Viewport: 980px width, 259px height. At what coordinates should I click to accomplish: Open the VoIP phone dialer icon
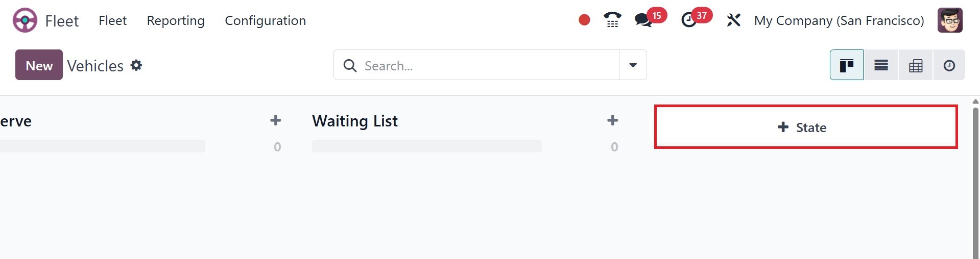(x=612, y=20)
